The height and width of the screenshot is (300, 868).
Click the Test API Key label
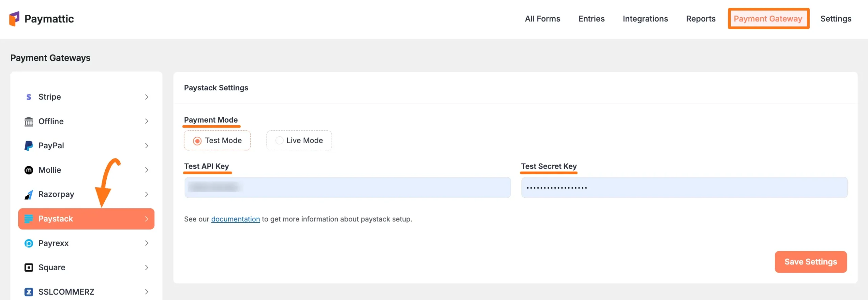pos(206,166)
